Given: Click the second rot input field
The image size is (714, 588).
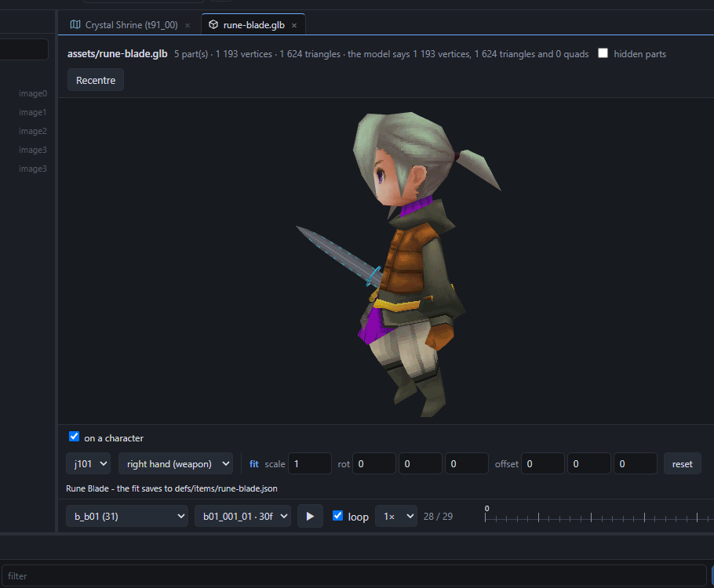Looking at the screenshot, I should click(x=421, y=464).
